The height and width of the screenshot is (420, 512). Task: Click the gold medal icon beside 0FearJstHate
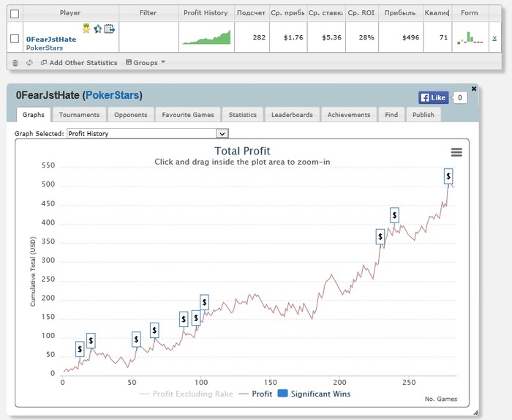86,29
